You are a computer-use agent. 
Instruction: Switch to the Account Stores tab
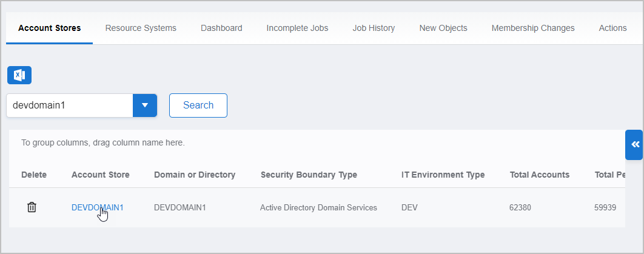pos(49,28)
